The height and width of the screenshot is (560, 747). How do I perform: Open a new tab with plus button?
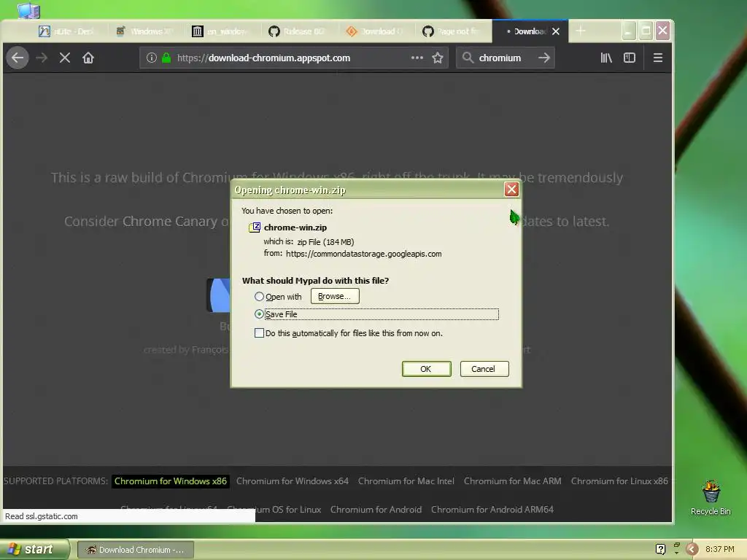click(580, 31)
